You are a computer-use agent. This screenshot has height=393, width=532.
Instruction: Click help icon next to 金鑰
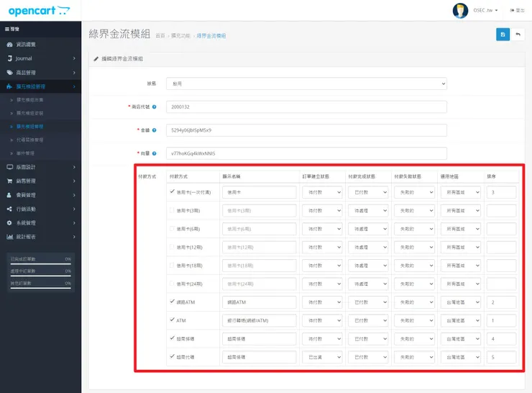coord(155,130)
